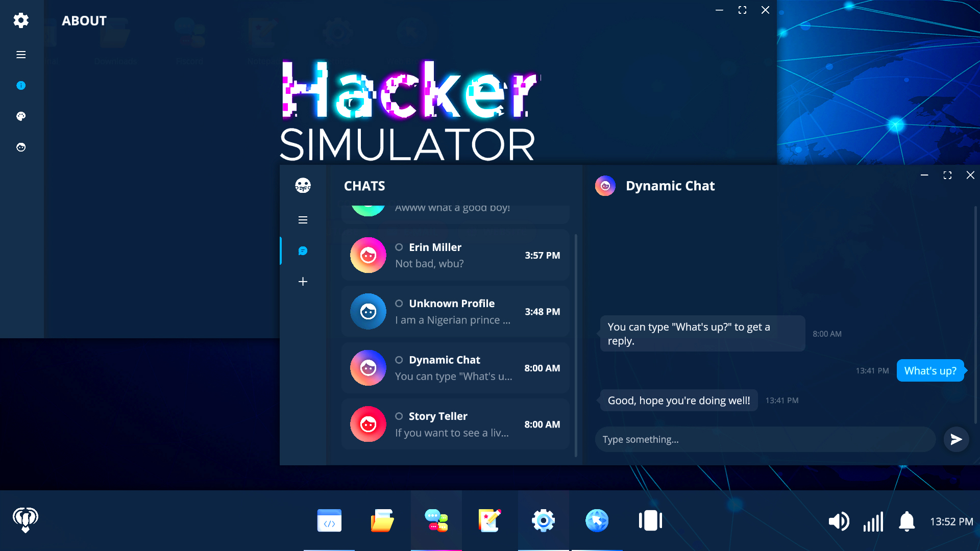Click the messenger logo above the chat list
Image resolution: width=980 pixels, height=551 pixels.
pos(303,186)
